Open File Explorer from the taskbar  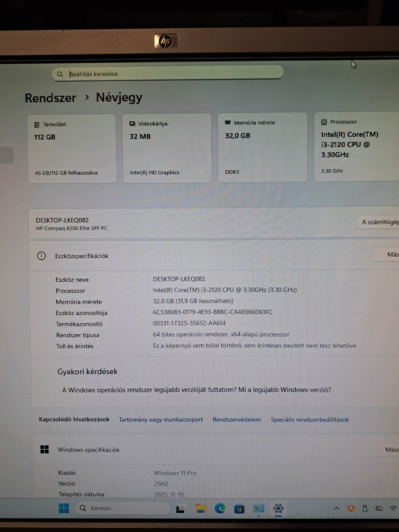[200, 508]
